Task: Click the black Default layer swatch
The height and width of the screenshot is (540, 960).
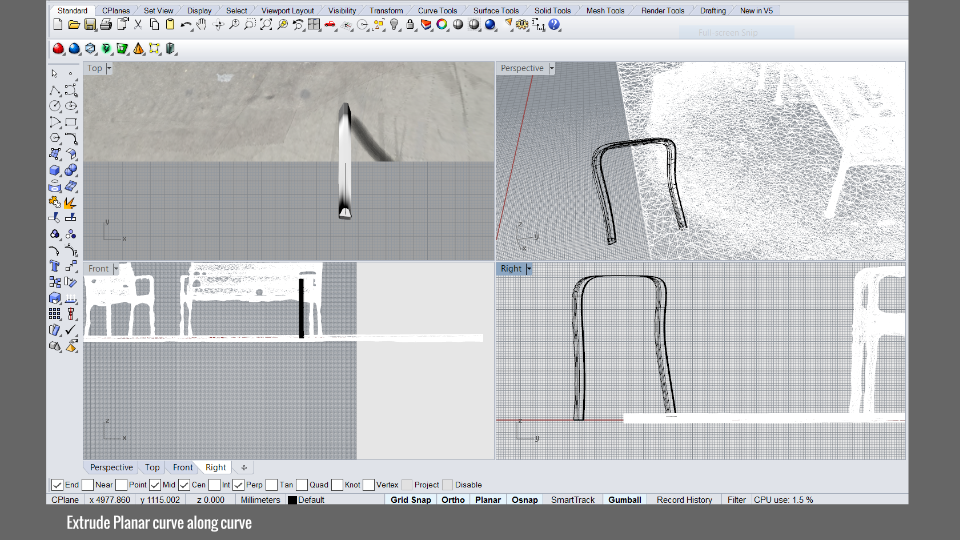Action: click(x=292, y=500)
